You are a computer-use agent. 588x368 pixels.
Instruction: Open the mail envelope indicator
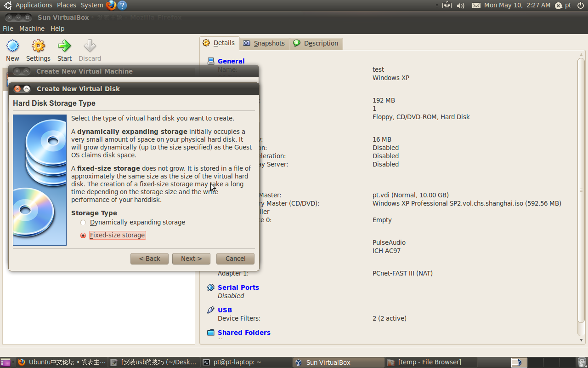[x=476, y=6]
